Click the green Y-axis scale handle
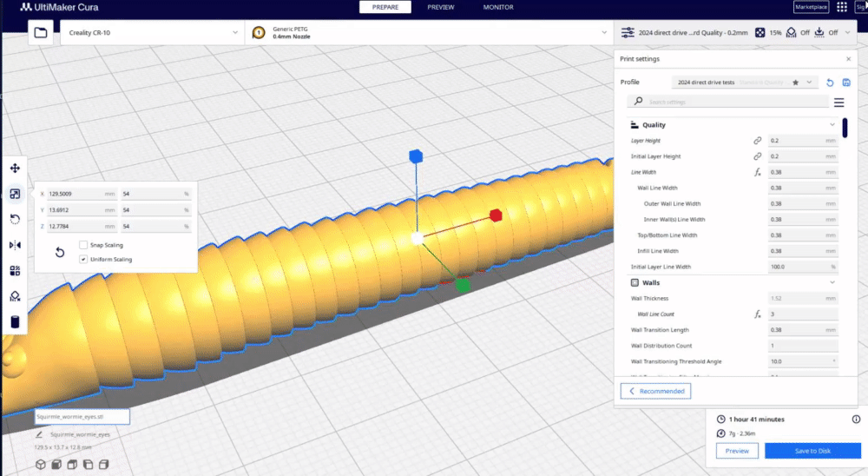Viewport: 868px width, 476px height. (463, 286)
